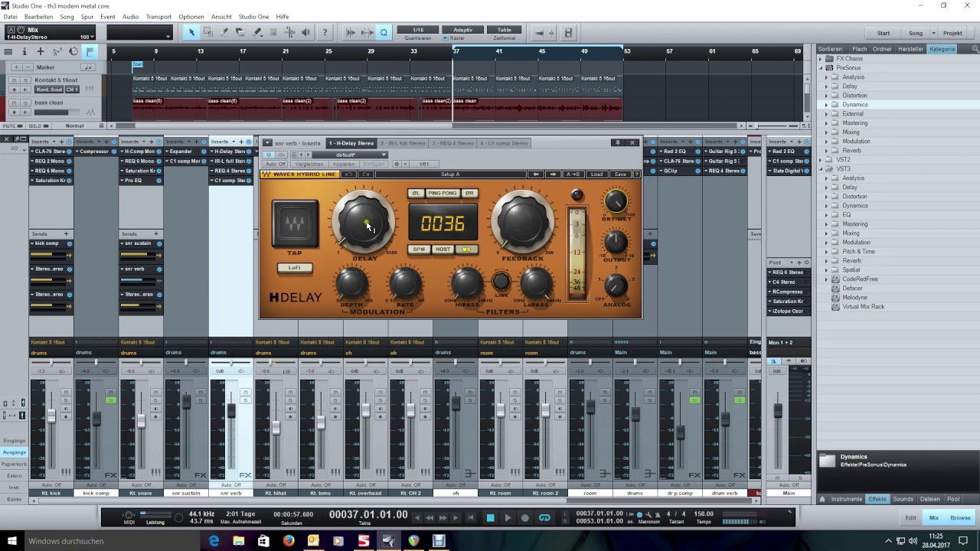Click the H-Delay TAP pad
980x551 pixels.
(295, 225)
